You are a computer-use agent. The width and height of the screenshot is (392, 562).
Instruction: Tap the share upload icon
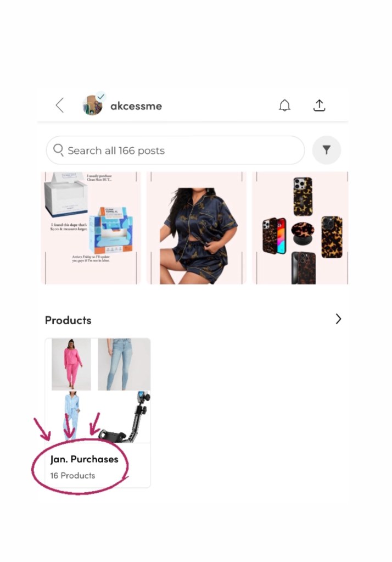click(319, 105)
